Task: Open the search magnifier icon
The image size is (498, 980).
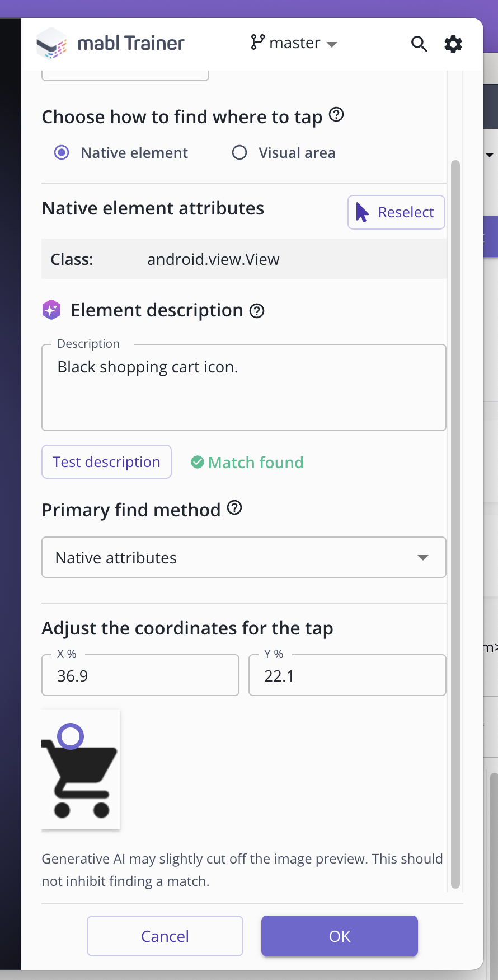Action: pyautogui.click(x=419, y=44)
